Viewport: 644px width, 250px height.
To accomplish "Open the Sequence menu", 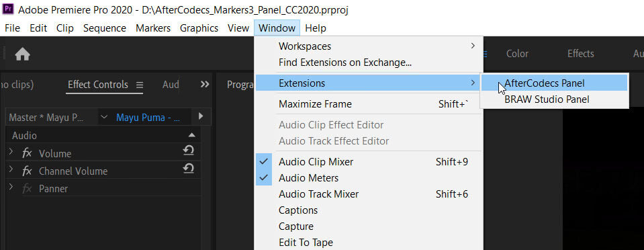I will click(x=104, y=28).
